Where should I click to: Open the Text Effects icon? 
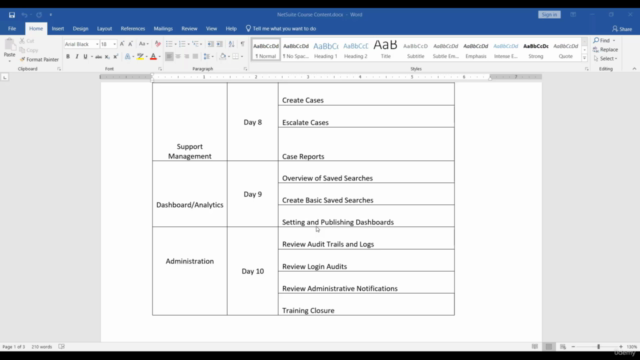pyautogui.click(x=128, y=57)
